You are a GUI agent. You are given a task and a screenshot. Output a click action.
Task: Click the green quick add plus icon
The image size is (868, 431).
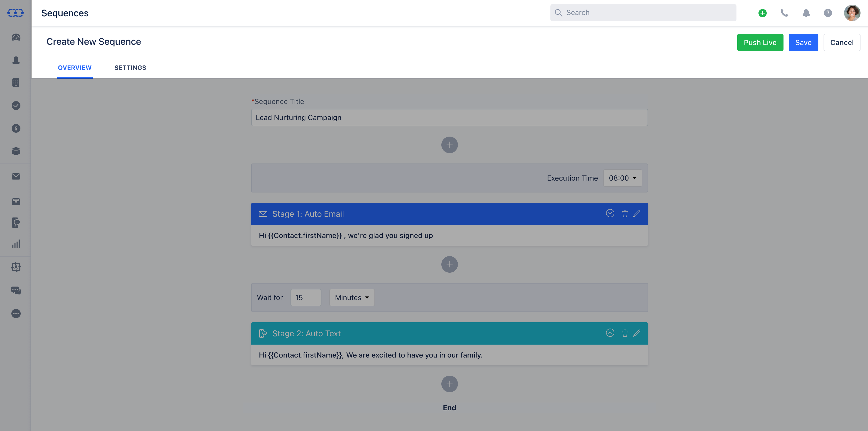coord(762,13)
